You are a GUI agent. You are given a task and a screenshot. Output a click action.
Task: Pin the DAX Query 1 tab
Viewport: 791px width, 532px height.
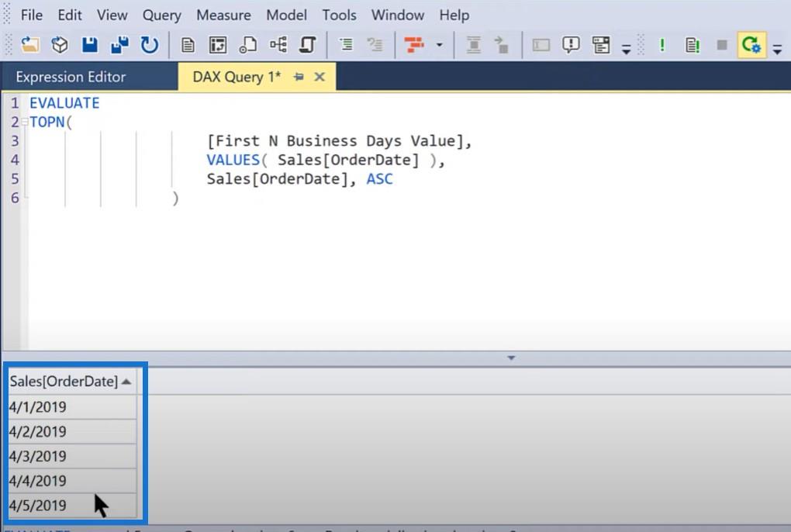click(x=299, y=77)
